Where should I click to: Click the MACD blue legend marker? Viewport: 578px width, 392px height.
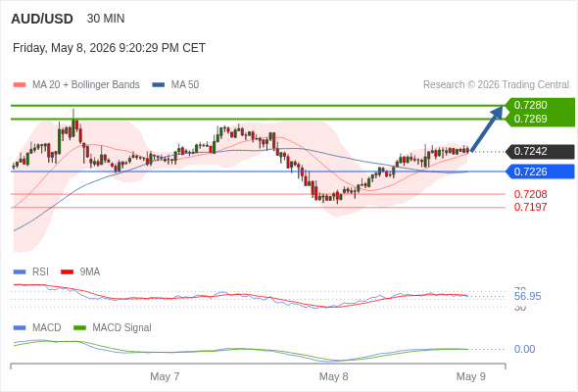(20, 328)
